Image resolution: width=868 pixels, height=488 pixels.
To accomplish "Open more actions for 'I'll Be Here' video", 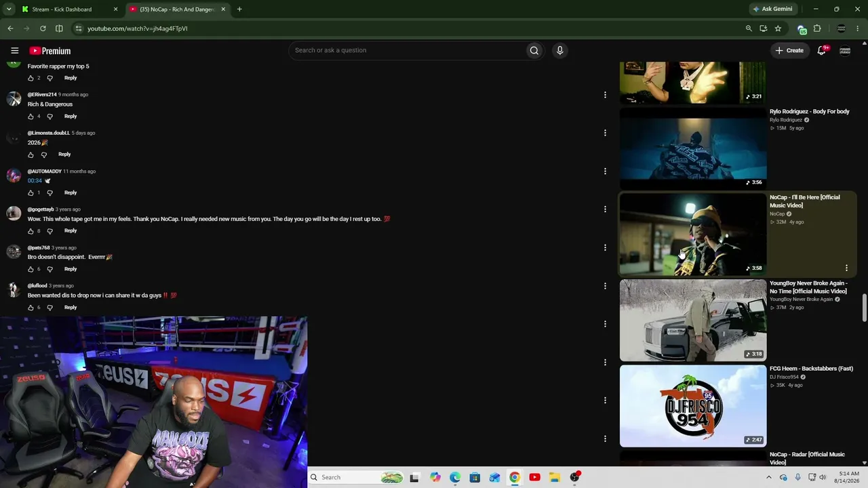I will 846,268.
